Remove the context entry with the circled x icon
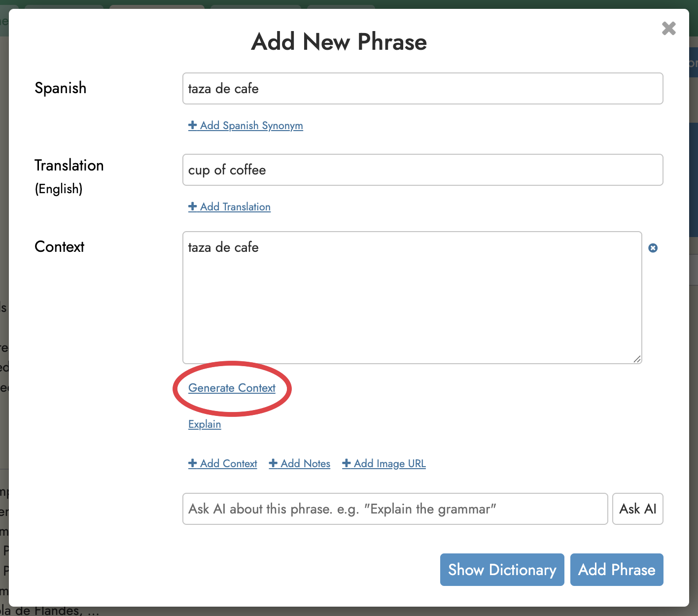The height and width of the screenshot is (616, 698). coord(653,248)
